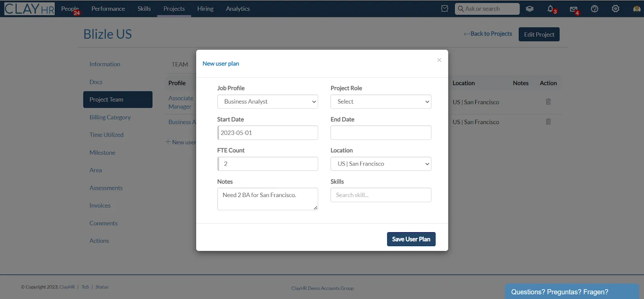Click the End Date field
The image size is (644, 299).
(381, 133)
